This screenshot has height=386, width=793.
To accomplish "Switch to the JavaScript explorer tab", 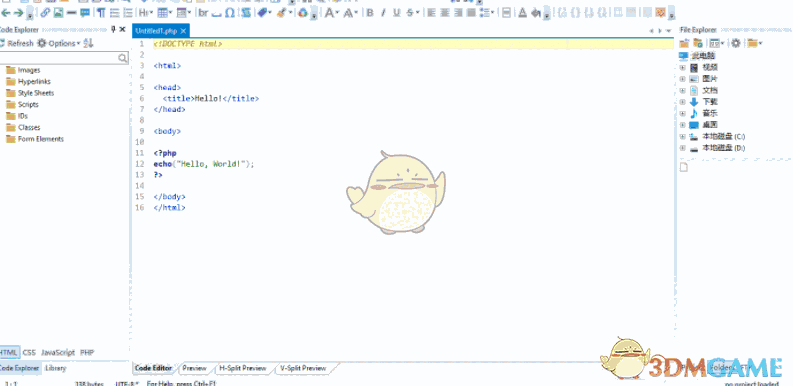I will pos(58,353).
